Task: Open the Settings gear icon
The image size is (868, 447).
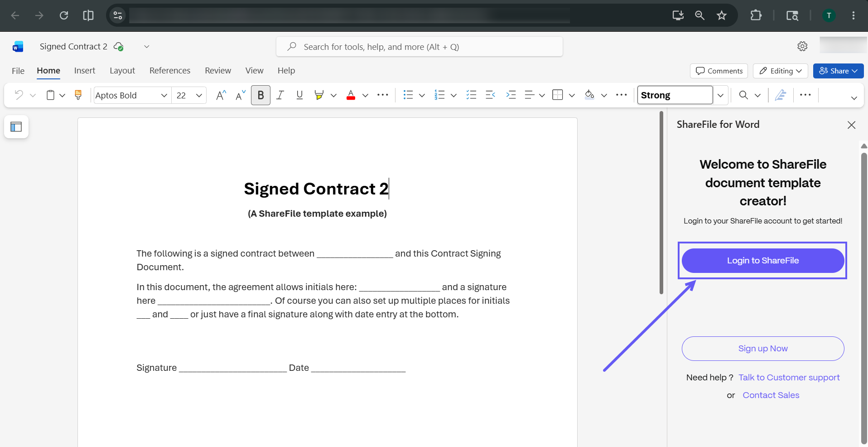Action: (802, 46)
